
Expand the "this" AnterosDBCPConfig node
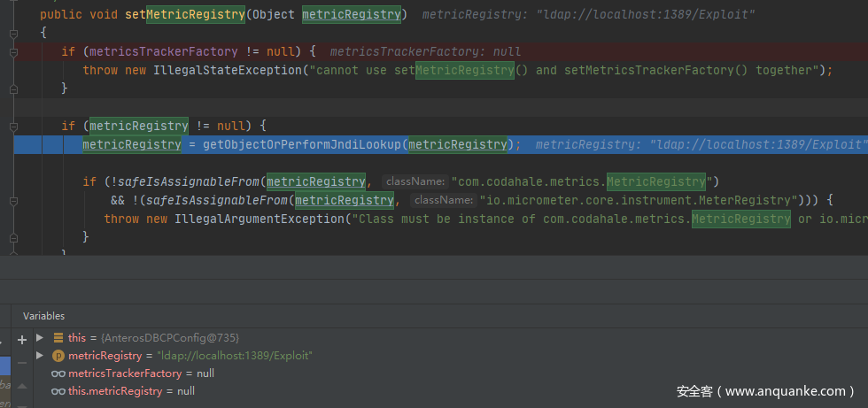point(40,338)
